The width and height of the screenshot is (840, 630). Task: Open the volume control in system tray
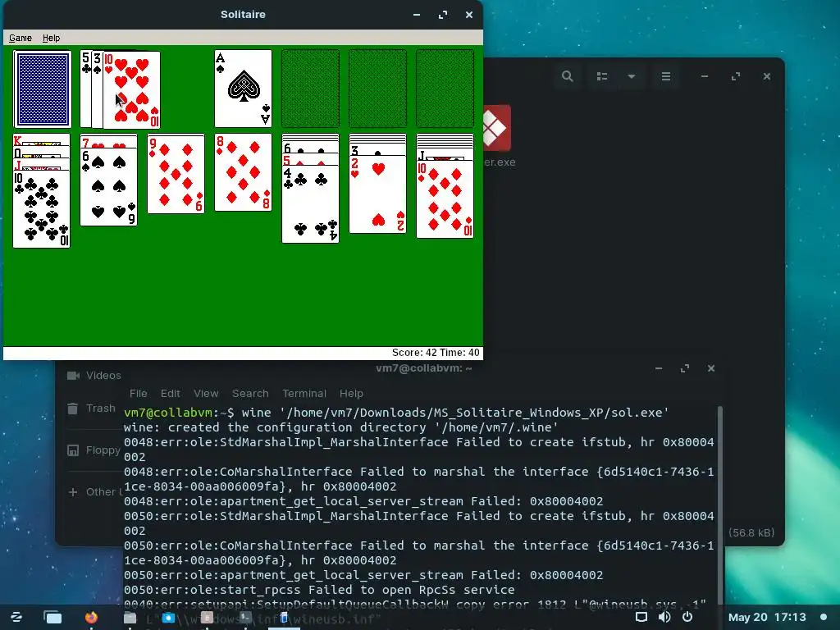664,617
